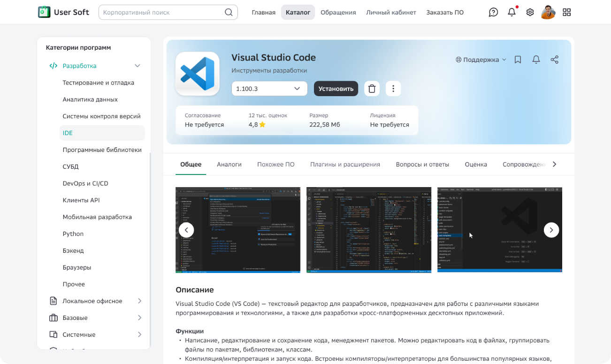Viewport: 611px width, 364px height.
Task: Bookmark Visual Studio Code
Action: coord(518,60)
